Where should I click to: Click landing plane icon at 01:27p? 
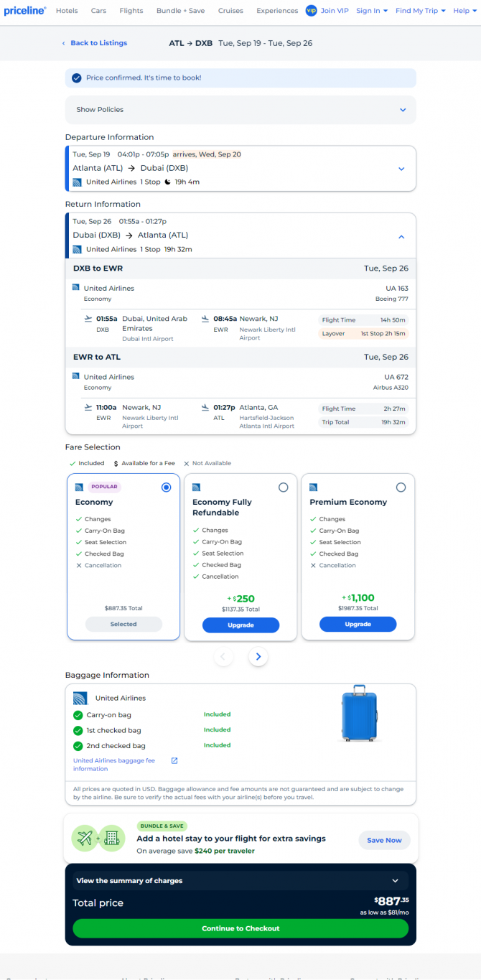(x=205, y=407)
